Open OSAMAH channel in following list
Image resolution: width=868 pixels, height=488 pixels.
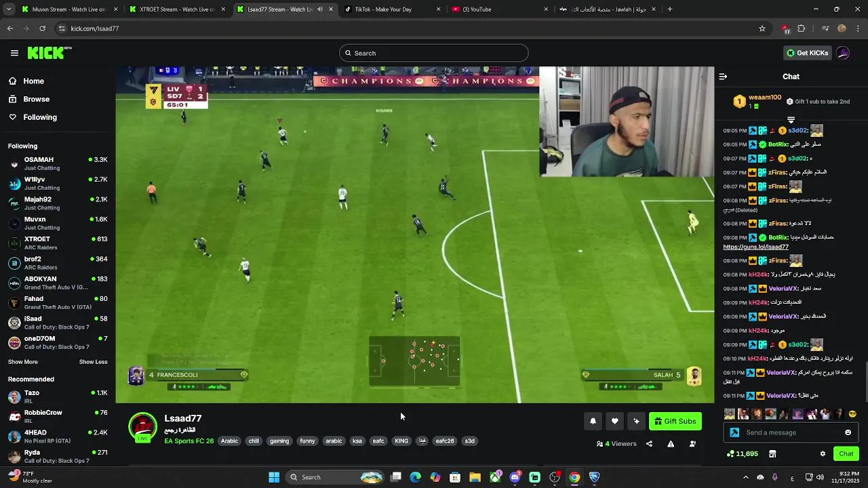tap(58, 163)
